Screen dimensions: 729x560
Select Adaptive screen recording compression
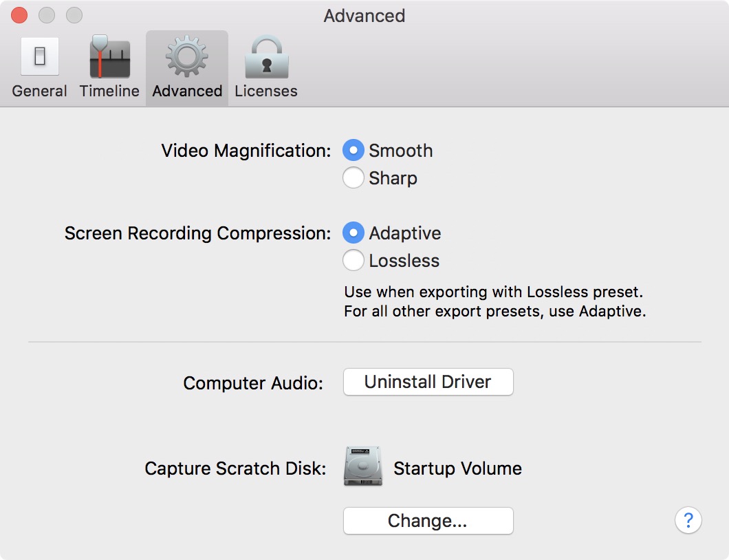point(353,233)
